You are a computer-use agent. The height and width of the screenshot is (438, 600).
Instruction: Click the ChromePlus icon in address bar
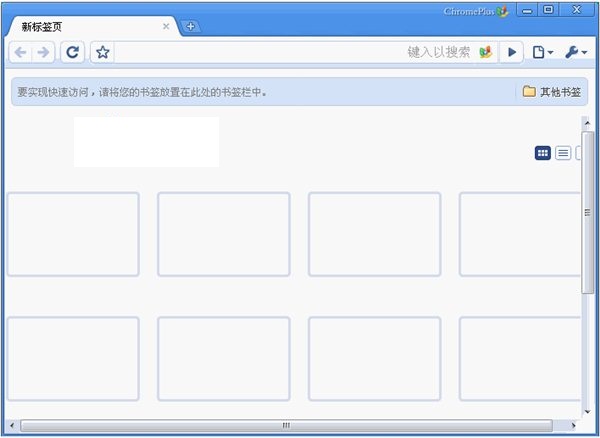click(x=486, y=52)
